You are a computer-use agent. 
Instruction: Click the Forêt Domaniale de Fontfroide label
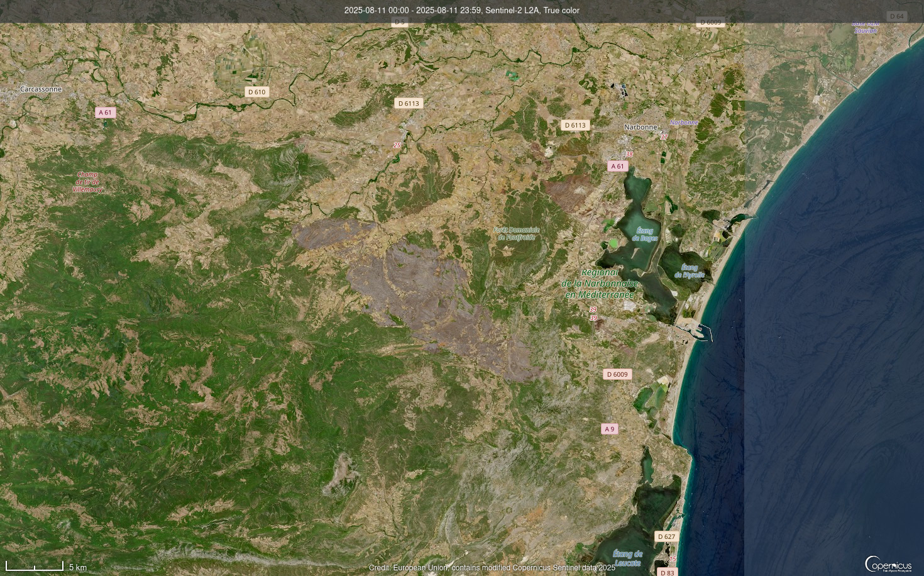pyautogui.click(x=516, y=234)
